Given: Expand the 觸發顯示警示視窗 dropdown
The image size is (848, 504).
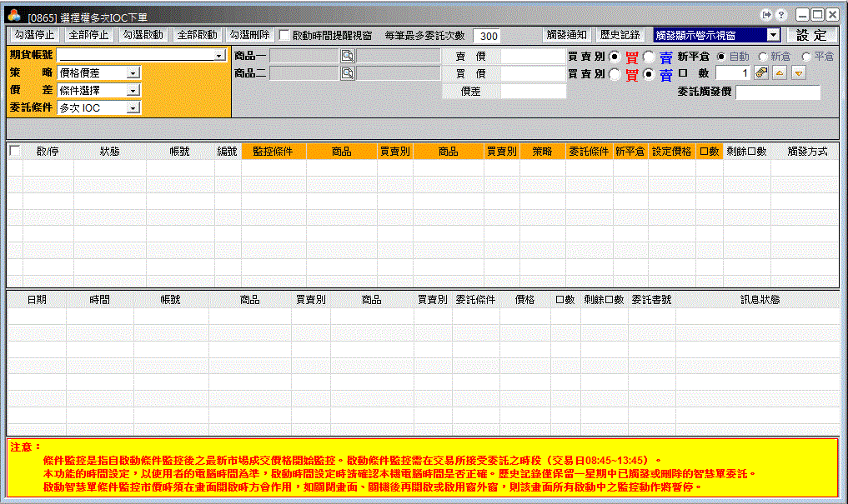Looking at the screenshot, I should pyautogui.click(x=773, y=35).
